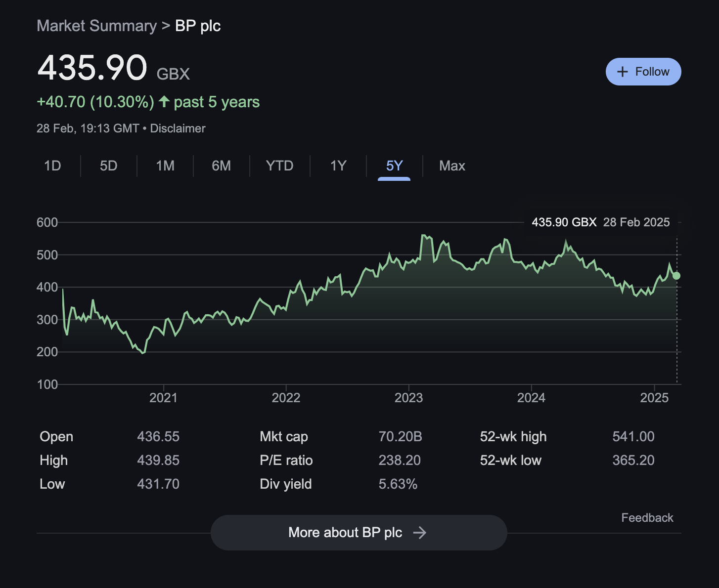Click the large 435.90 price heading
This screenshot has width=719, height=588.
92,68
